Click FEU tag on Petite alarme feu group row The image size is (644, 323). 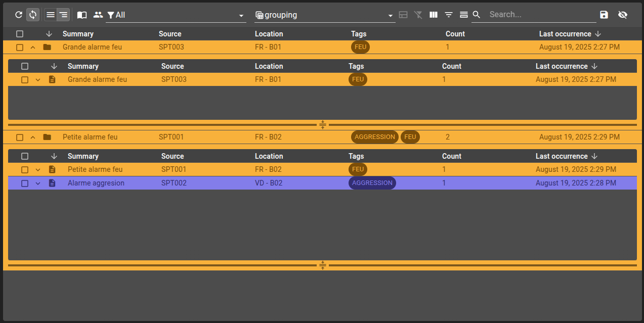click(410, 137)
